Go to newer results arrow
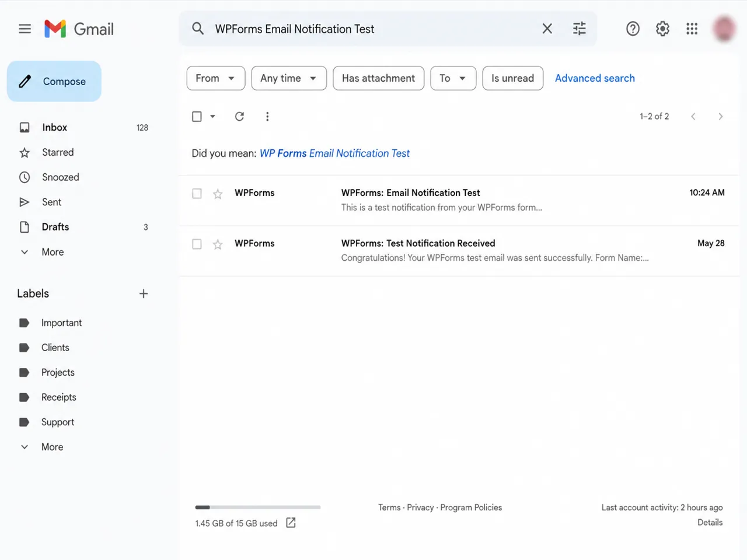Image resolution: width=747 pixels, height=560 pixels. point(693,116)
